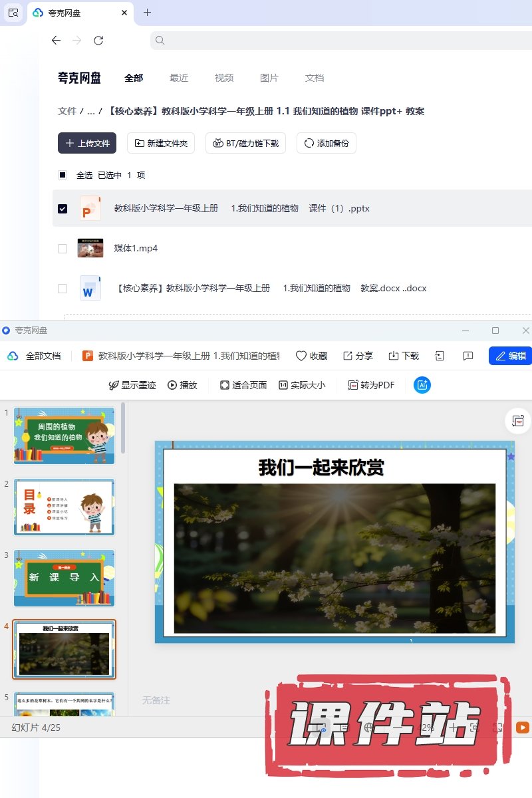Image resolution: width=532 pixels, height=798 pixels.
Task: Expand the collapsed path ellipsis in breadcrumb
Action: click(91, 111)
